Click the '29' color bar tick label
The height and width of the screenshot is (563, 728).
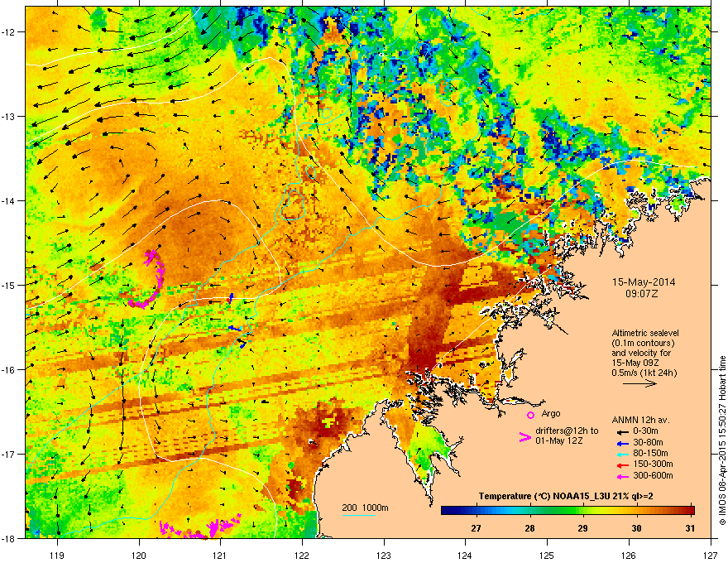582,528
